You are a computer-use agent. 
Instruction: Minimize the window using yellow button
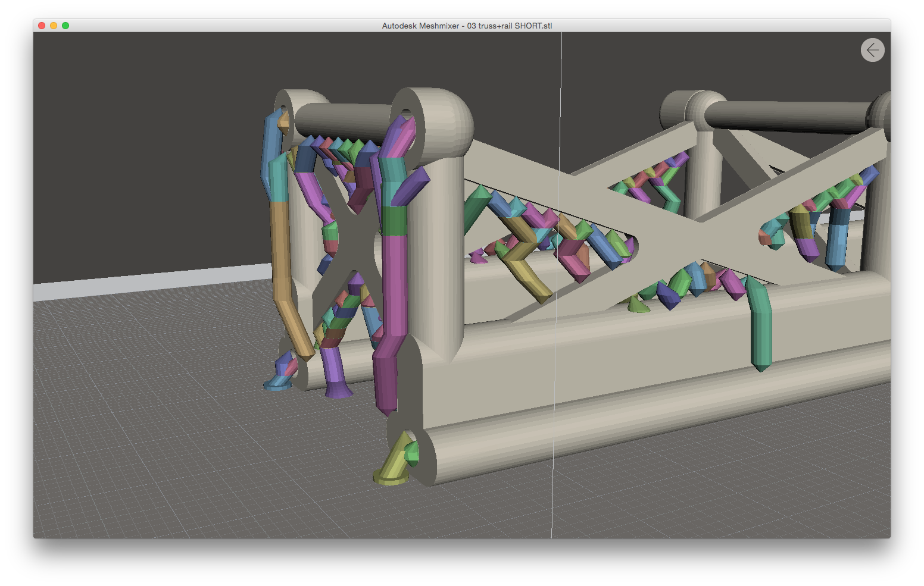point(54,26)
